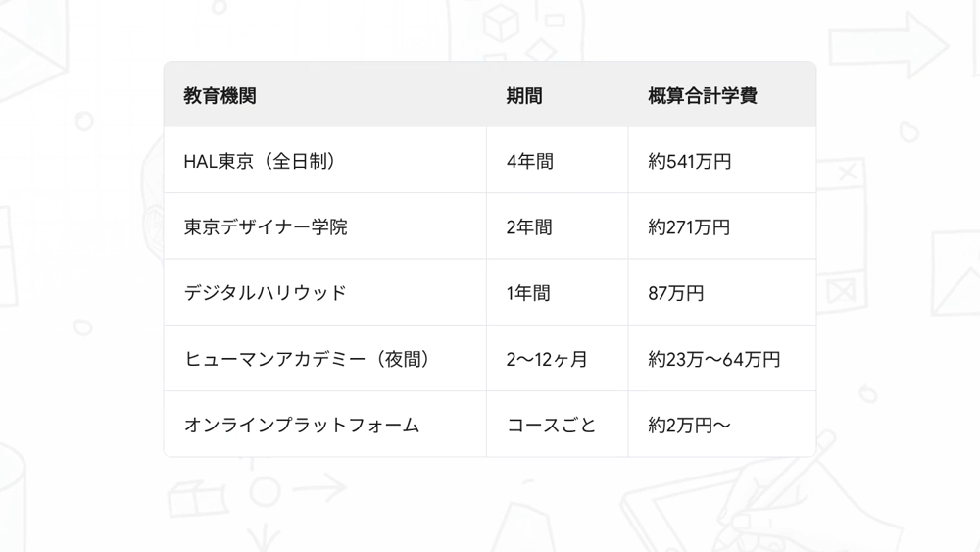Viewport: 980px width, 552px height.
Task: Click the 2年間 duration cell
Action: coord(529,227)
